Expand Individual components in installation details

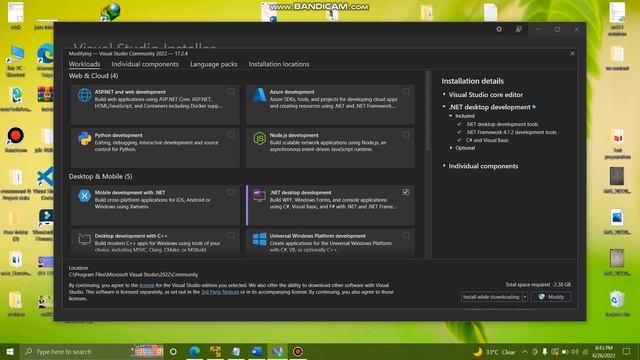[x=444, y=166]
